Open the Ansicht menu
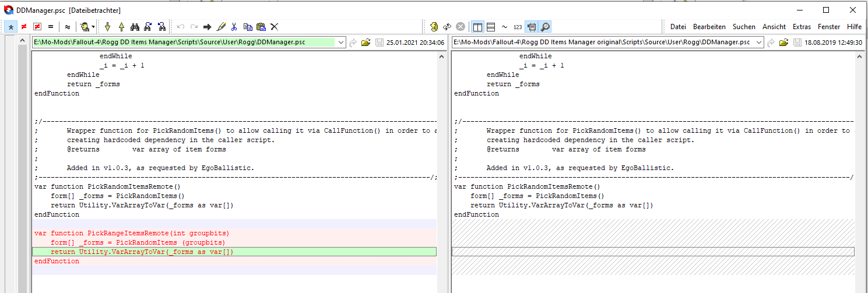The image size is (868, 293). coord(774,27)
